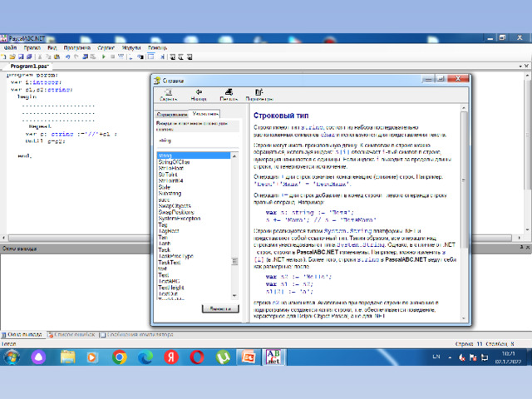Go back with Назад arrow in help
The height and width of the screenshot is (399, 532).
[199, 95]
